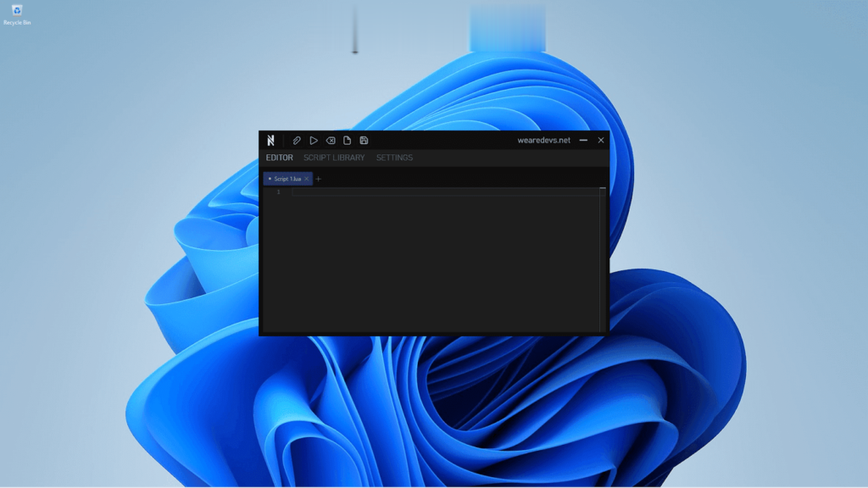Place cursor on the highlighted first editor line
Image resolution: width=868 pixels, height=488 pixels.
pos(441,192)
